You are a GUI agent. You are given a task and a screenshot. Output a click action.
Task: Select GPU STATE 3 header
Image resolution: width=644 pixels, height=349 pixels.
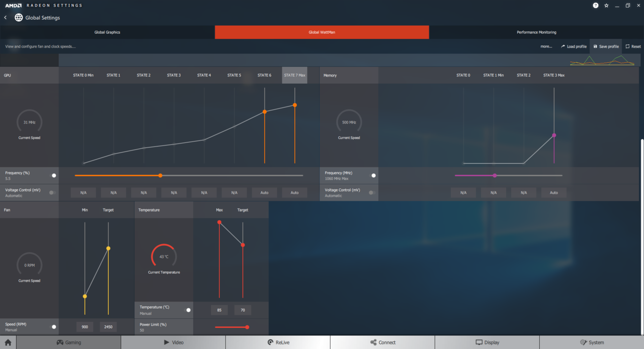click(174, 75)
